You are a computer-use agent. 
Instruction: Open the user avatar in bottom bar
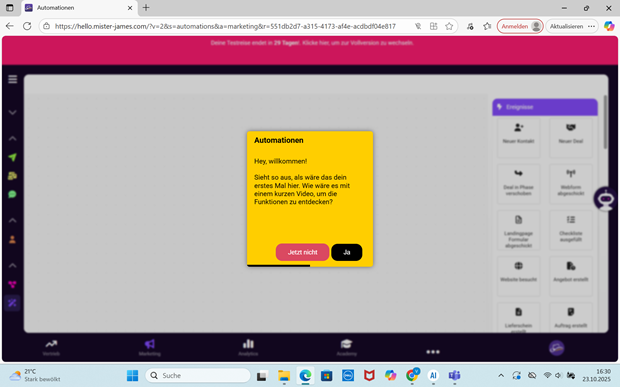[x=556, y=348]
